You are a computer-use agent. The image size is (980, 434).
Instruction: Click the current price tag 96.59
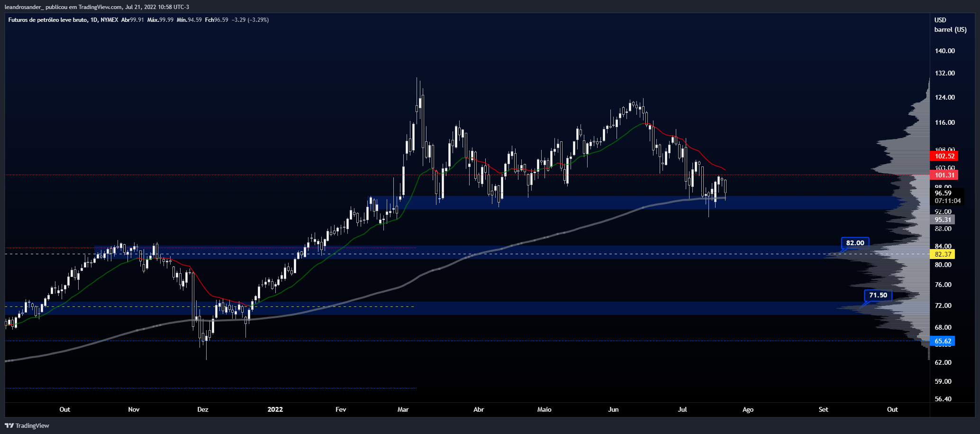click(x=943, y=193)
